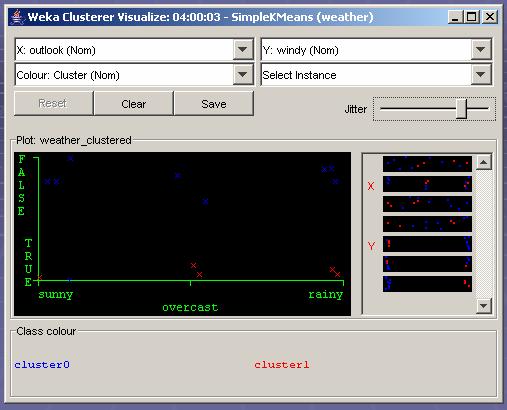Image resolution: width=507 pixels, height=410 pixels.
Task: Click the scroll up arrow of attribute list
Action: click(484, 162)
